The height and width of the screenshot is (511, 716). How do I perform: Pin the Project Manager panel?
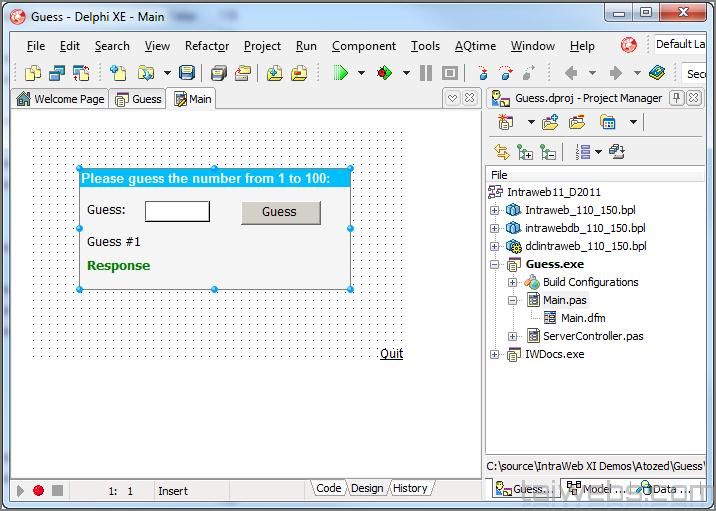point(677,98)
